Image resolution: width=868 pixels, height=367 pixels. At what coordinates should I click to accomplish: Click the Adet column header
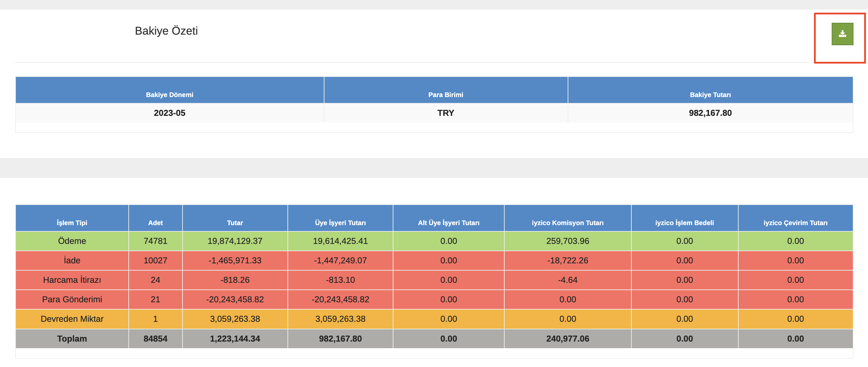pyautogui.click(x=155, y=223)
